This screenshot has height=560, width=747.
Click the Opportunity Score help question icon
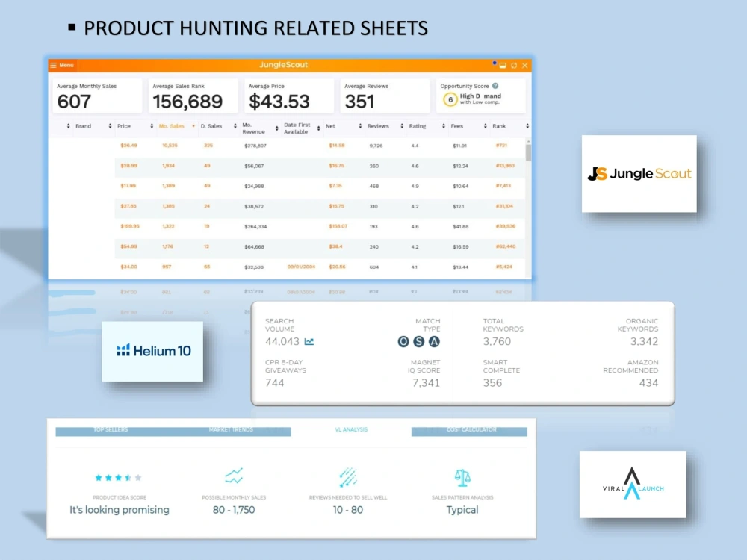495,86
